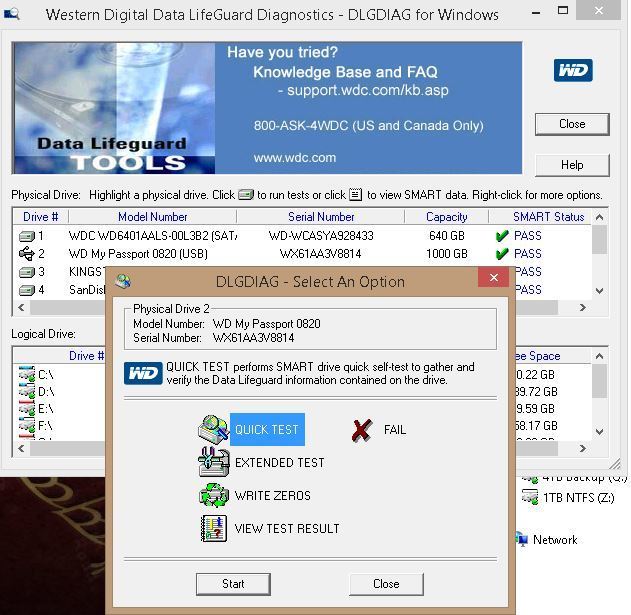
Task: Click the red X FAIL icon
Action: click(361, 430)
